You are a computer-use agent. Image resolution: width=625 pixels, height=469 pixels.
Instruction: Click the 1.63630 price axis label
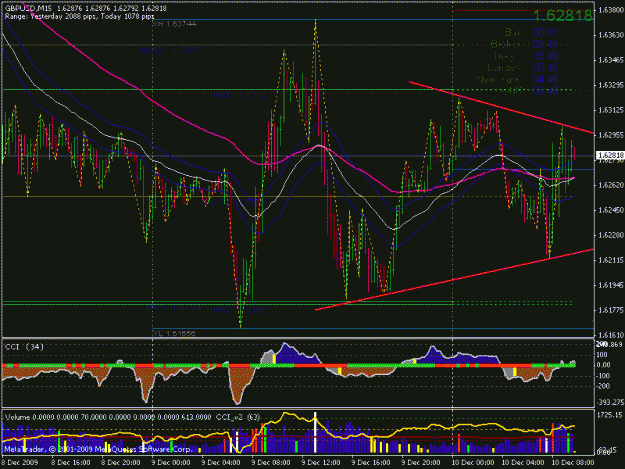(x=610, y=35)
